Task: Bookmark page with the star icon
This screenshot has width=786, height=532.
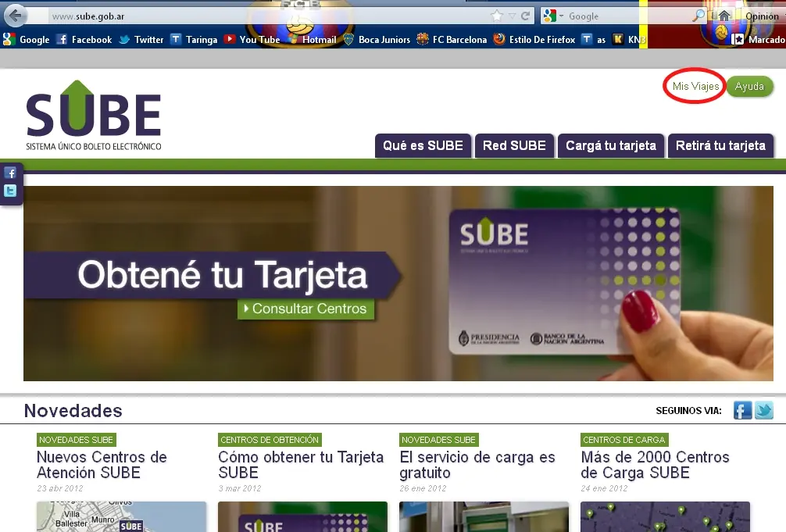Action: [497, 16]
